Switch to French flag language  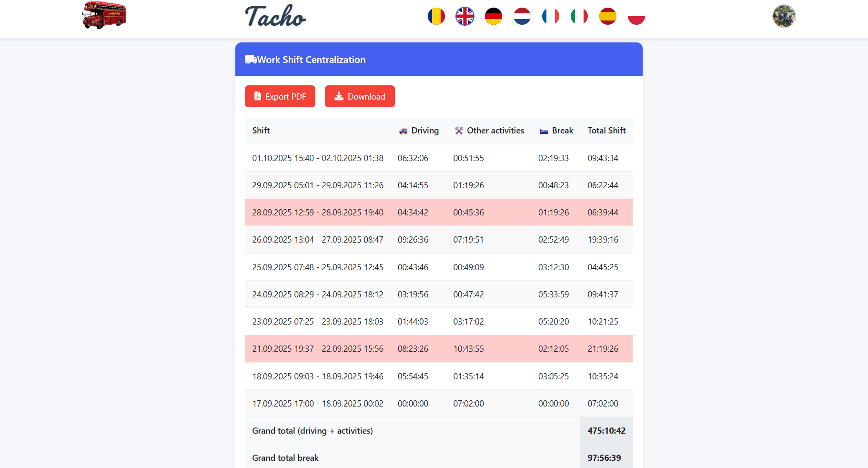click(x=550, y=16)
